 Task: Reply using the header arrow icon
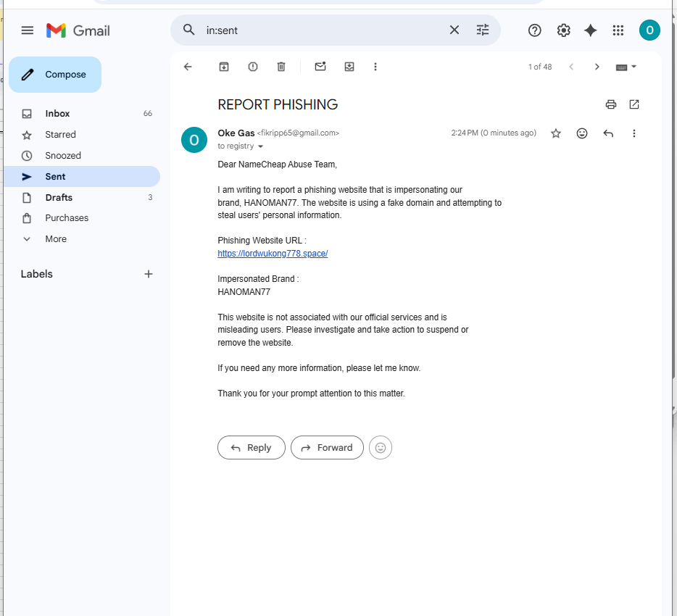point(608,133)
